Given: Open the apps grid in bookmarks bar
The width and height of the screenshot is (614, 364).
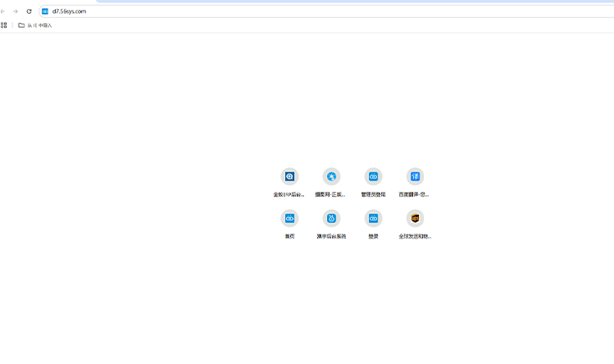Looking at the screenshot, I should click(x=4, y=25).
